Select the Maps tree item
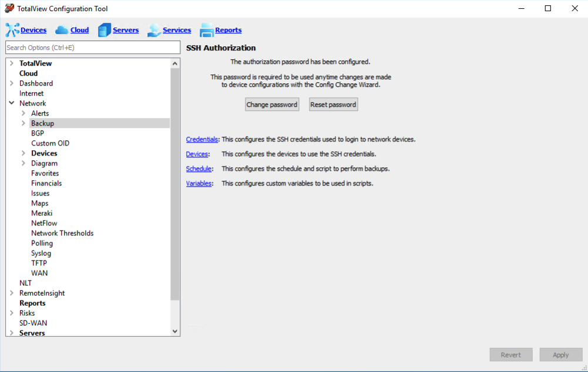 coord(40,203)
